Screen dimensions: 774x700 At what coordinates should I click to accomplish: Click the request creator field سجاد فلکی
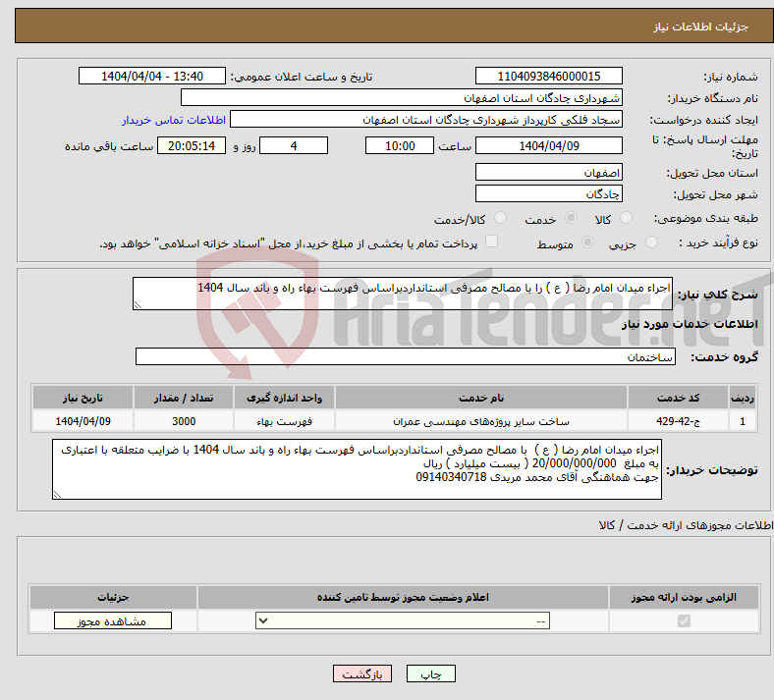pyautogui.click(x=426, y=120)
